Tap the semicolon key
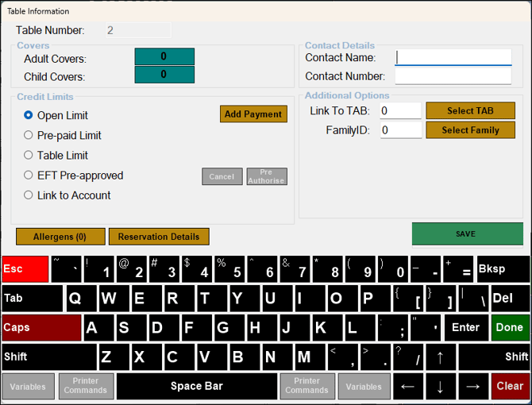532x405 pixels. coord(393,328)
